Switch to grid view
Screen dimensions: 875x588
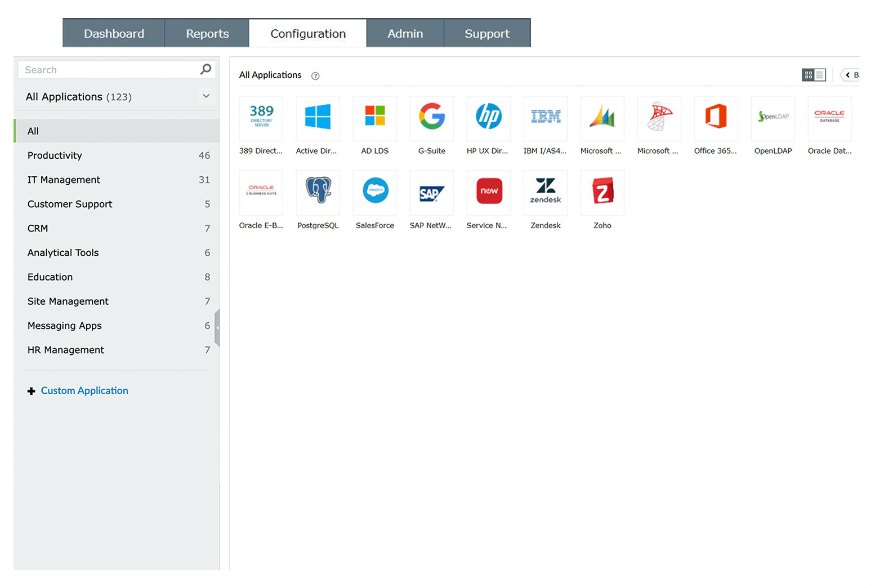809,75
